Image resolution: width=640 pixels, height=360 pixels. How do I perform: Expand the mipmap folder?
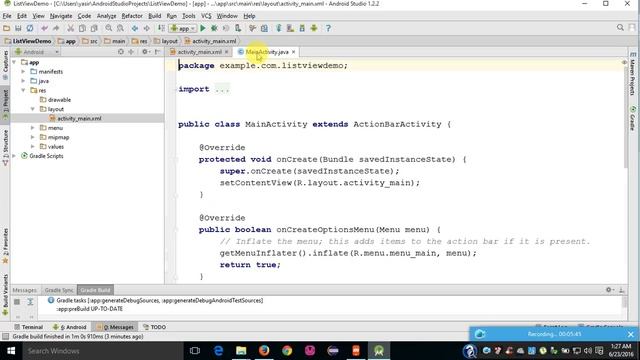click(x=33, y=137)
